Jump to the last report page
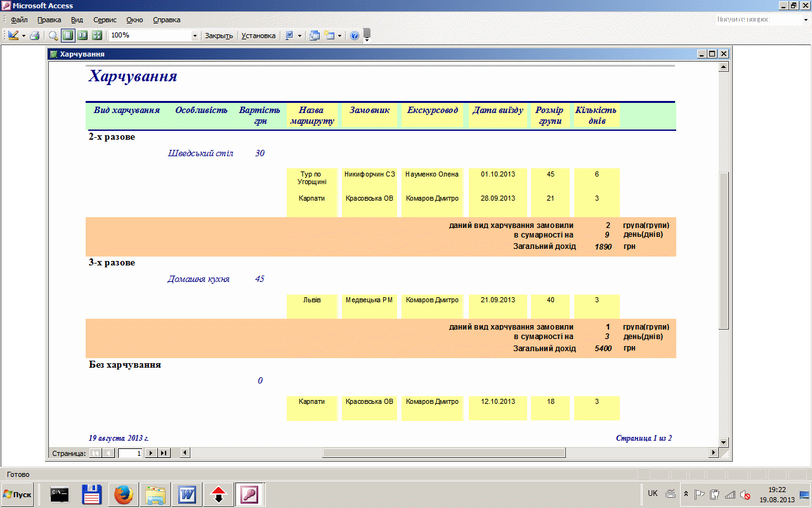Screen dimensions: 812x508 coord(164,453)
